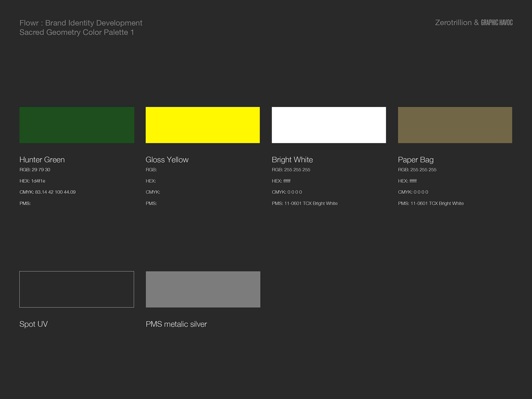Click the Paper Bag heading text
The height and width of the screenshot is (399, 532).
416,160
